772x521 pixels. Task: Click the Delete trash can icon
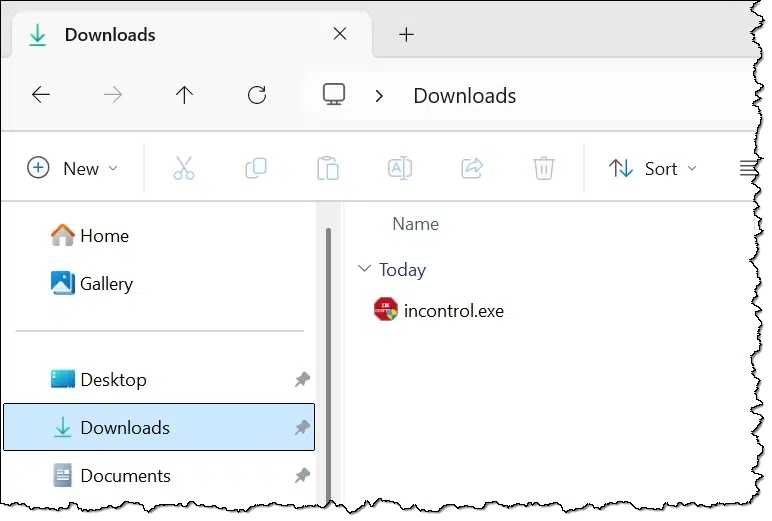544,168
